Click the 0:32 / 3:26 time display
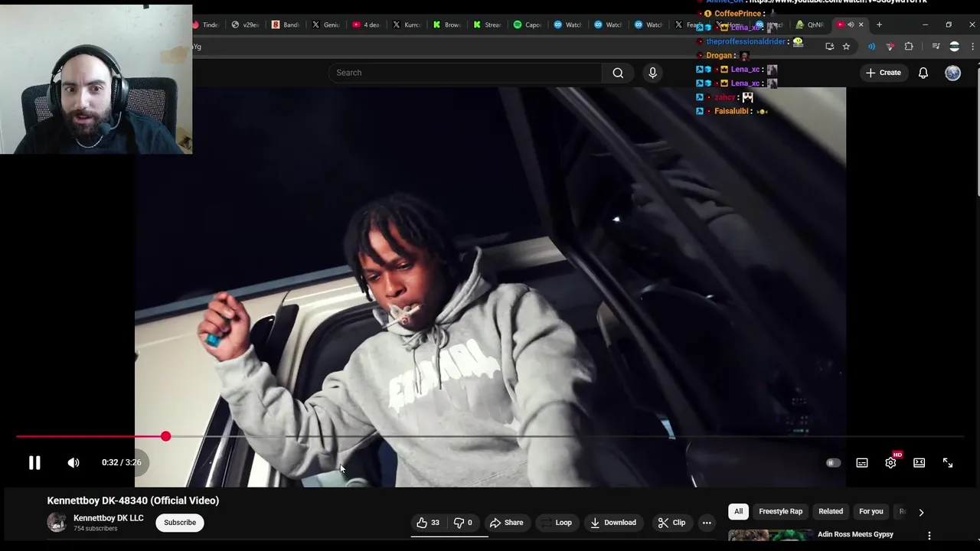980x551 pixels. pos(121,462)
